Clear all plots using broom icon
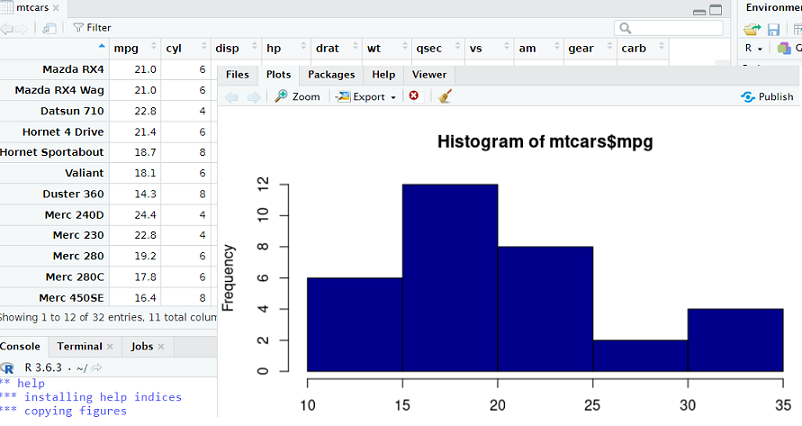 445,96
